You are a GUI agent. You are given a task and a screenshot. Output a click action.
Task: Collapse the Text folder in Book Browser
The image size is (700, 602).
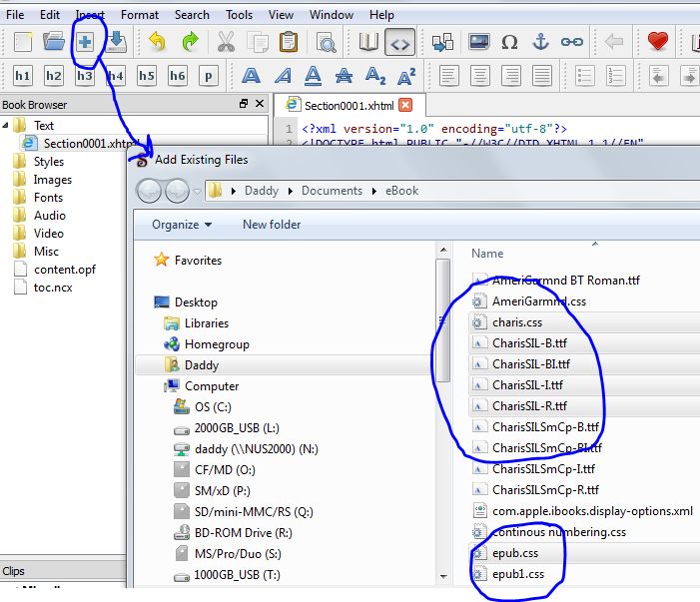click(5, 126)
